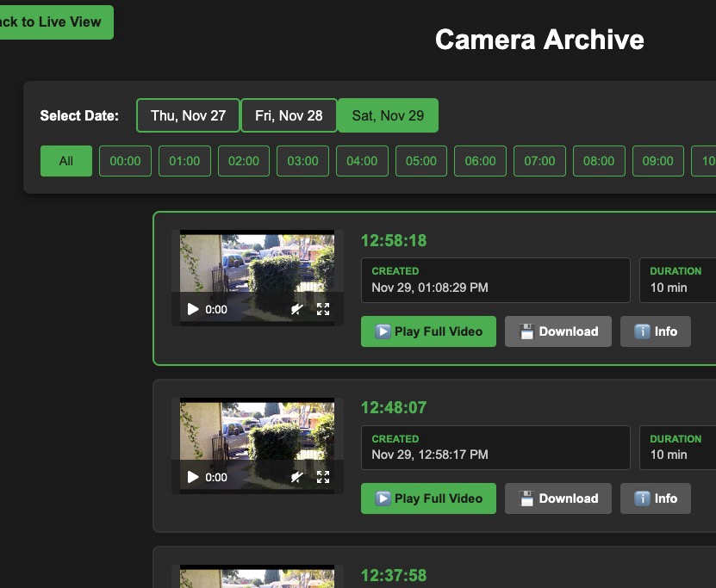Filter recordings to 05:00 hour
Viewport: 716px width, 588px height.
(421, 161)
